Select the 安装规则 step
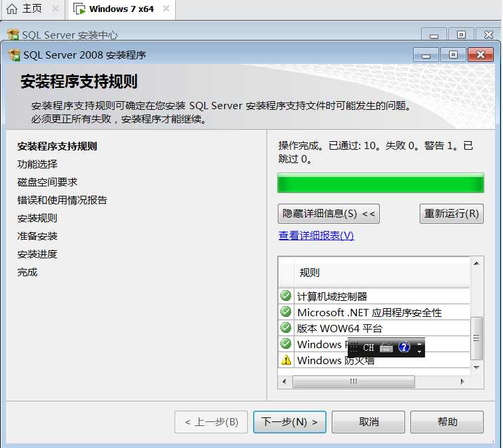The image size is (503, 448). [37, 218]
